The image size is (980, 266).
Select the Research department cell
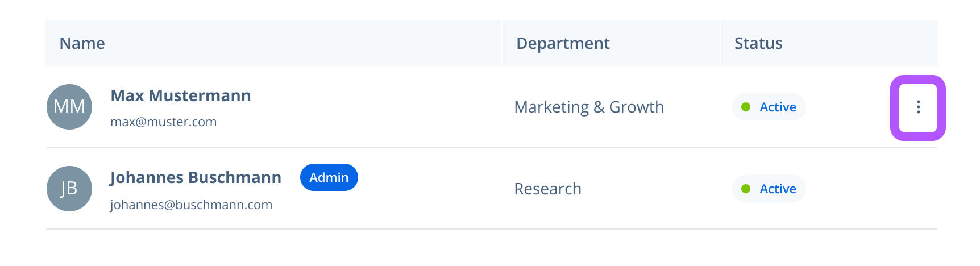click(547, 189)
